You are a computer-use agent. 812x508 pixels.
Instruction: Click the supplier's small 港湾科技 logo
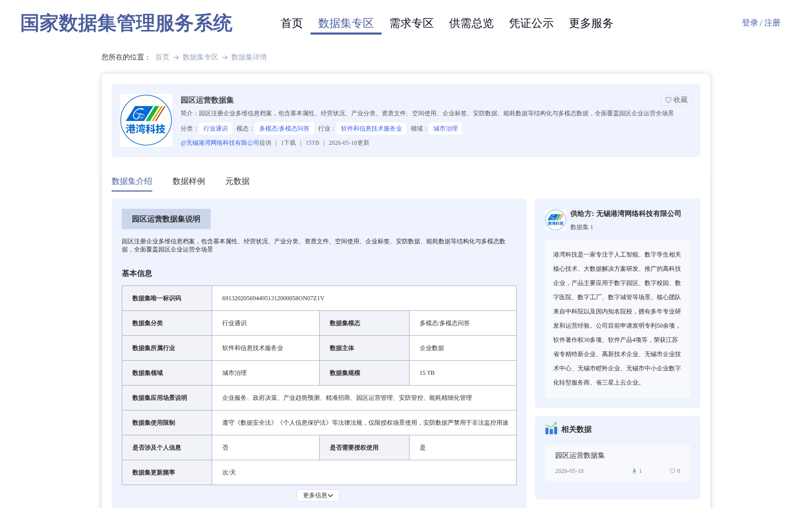click(x=556, y=220)
